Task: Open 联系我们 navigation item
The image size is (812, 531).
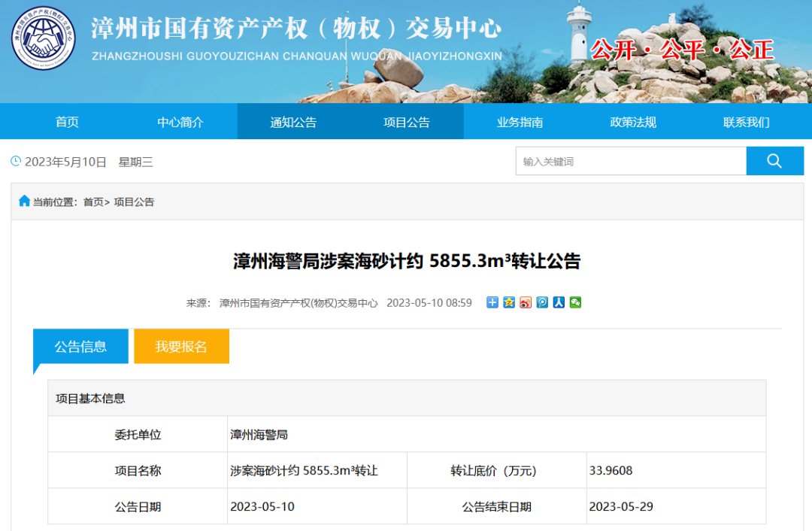Action: click(x=746, y=122)
